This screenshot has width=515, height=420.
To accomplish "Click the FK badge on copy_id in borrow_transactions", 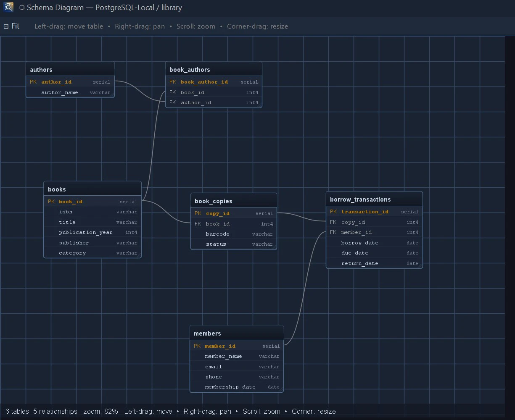I will coord(333,222).
